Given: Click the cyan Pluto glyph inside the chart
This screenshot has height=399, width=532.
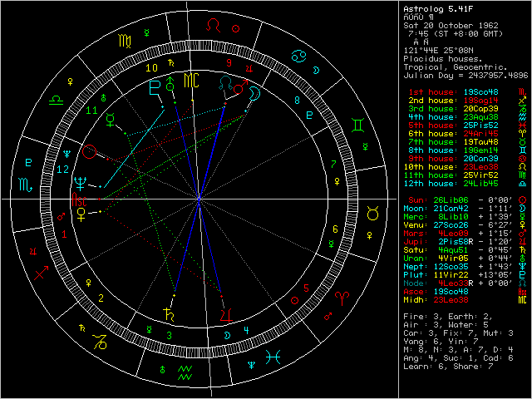Looking at the screenshot, I should pyautogui.click(x=155, y=86).
